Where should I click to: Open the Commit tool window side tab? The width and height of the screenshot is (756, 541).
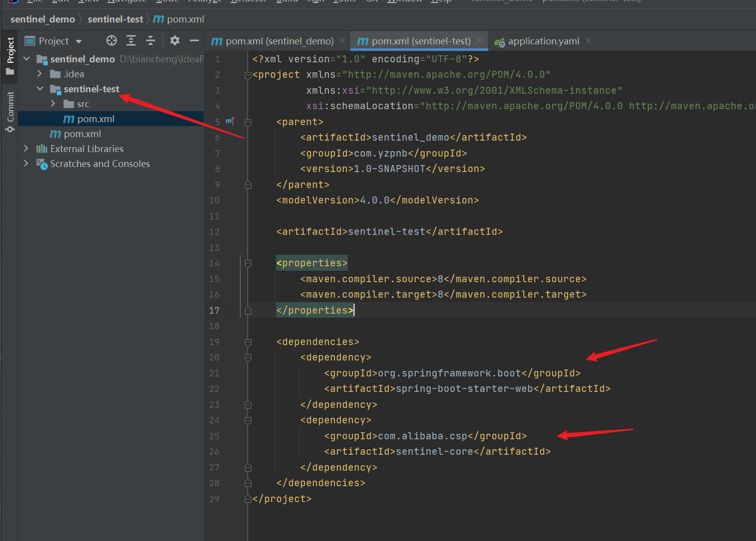[9, 112]
